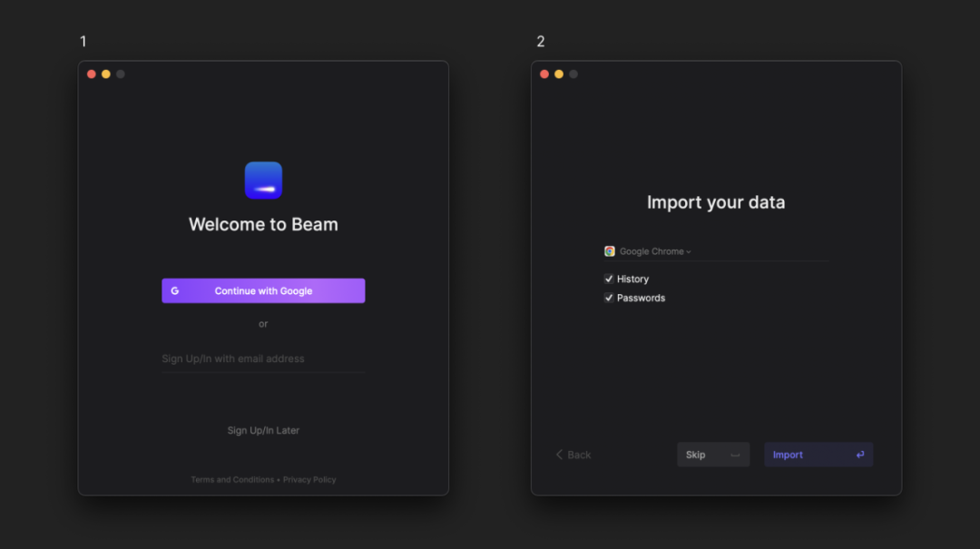Screen dimensions: 980x549
Task: Focus the Sign Up/In email address field
Action: [x=263, y=359]
